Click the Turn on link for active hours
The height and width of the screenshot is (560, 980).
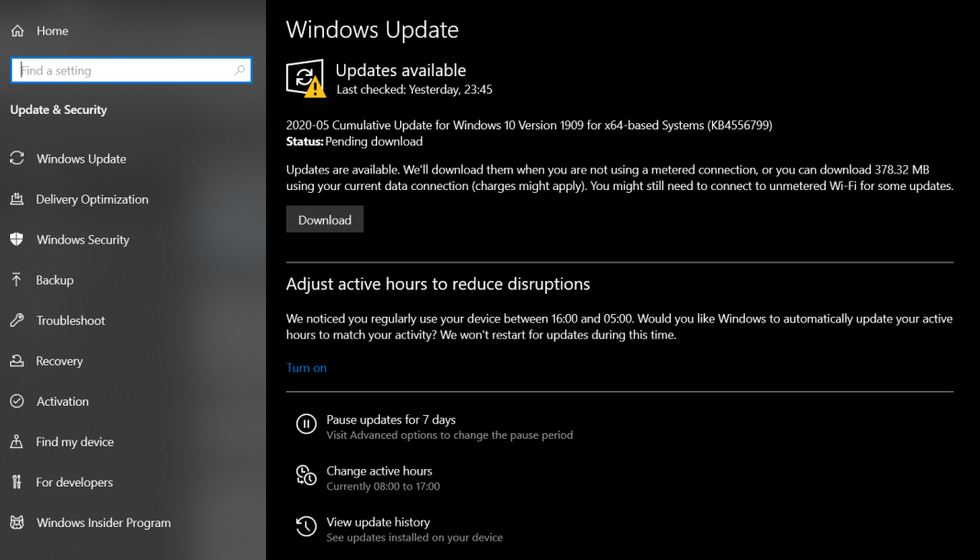[306, 367]
